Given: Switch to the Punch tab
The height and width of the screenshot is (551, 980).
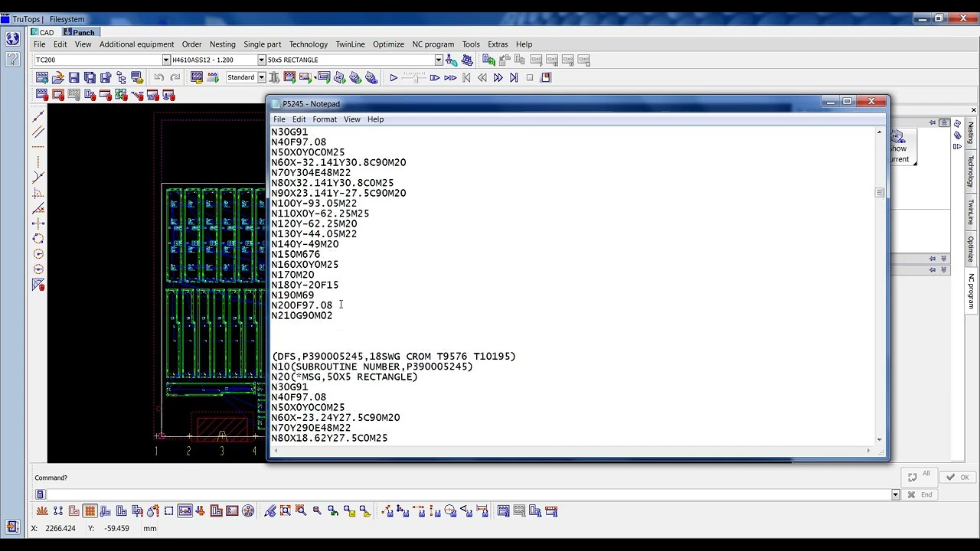Looking at the screenshot, I should (80, 32).
